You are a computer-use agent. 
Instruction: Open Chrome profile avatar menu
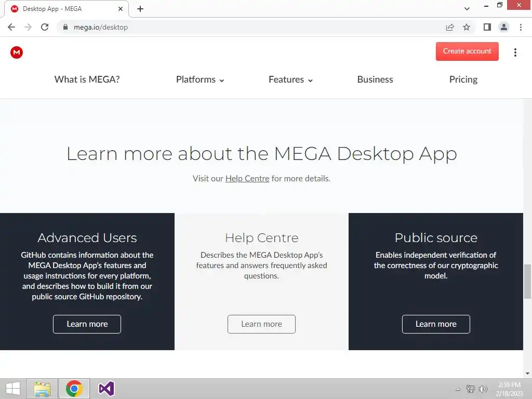504,27
